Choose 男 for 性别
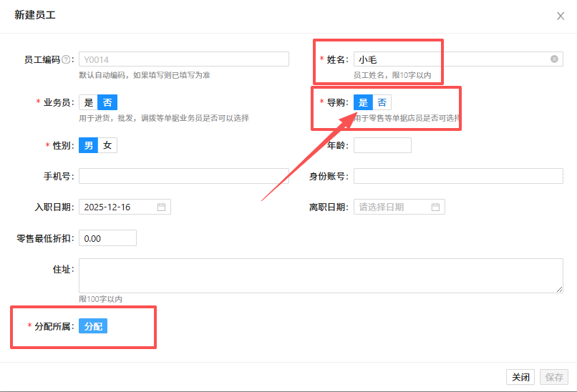 point(89,145)
